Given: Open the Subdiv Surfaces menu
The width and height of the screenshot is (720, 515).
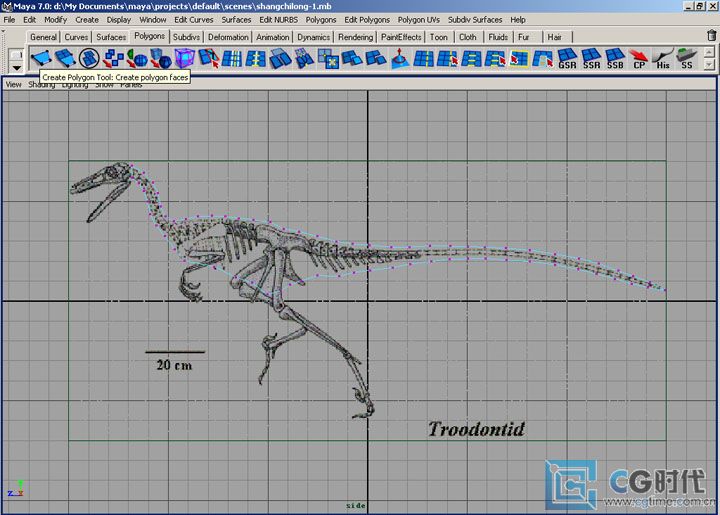Looking at the screenshot, I should coord(475,20).
